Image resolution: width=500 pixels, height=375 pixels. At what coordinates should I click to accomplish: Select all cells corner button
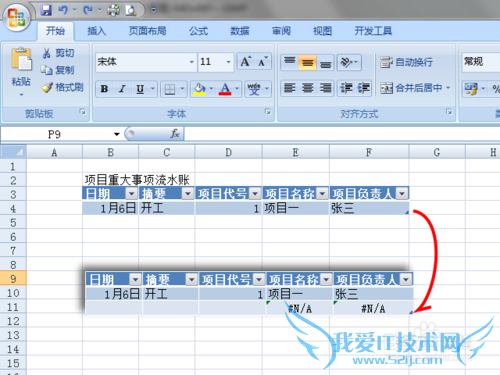(x=13, y=152)
